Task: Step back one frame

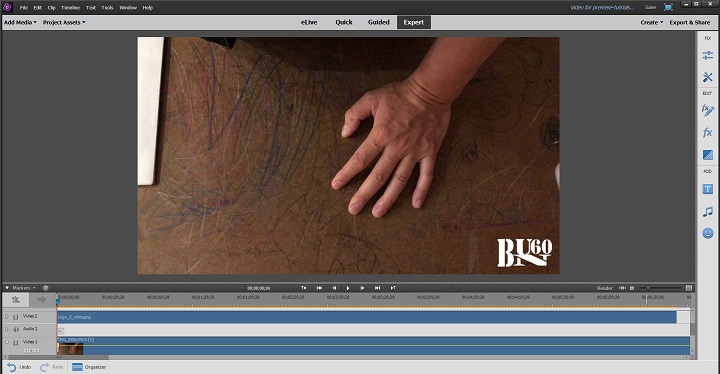Action: 334,288
